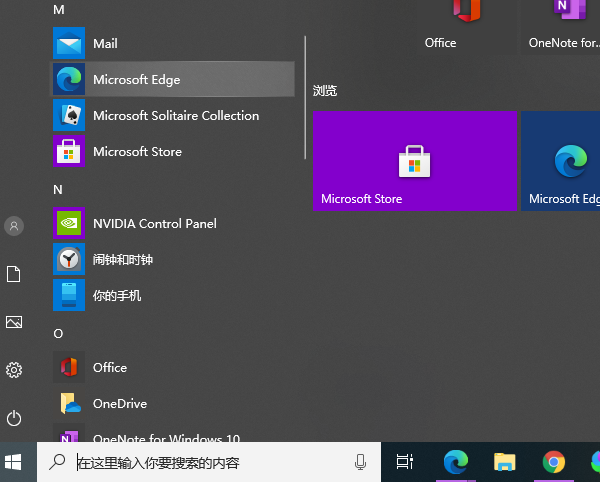Open the Power options button
This screenshot has height=482, width=600.
pos(14,418)
